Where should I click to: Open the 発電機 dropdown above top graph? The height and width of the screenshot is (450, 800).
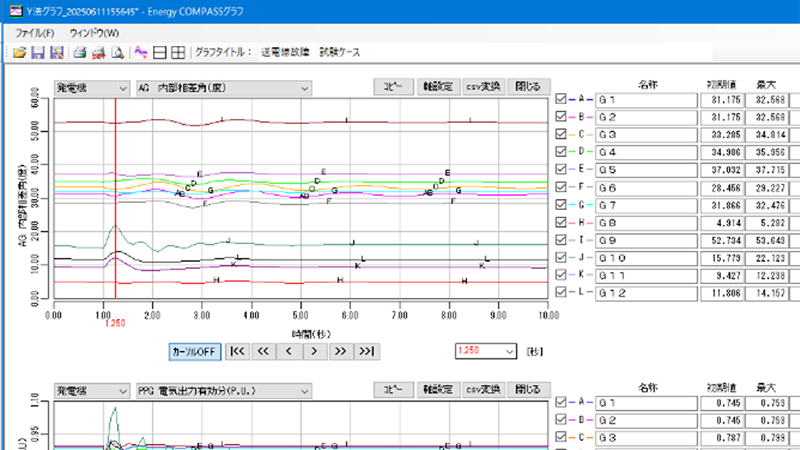[x=91, y=86]
